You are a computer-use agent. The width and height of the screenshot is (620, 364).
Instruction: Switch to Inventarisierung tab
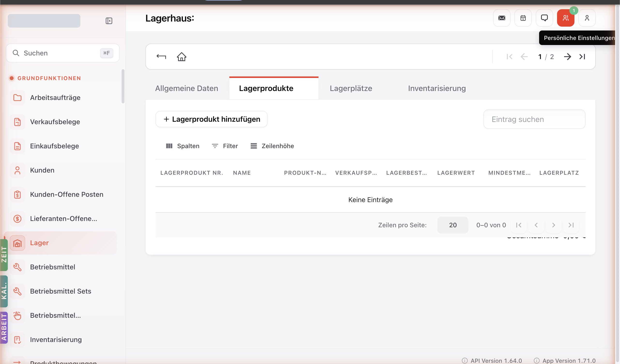point(437,88)
